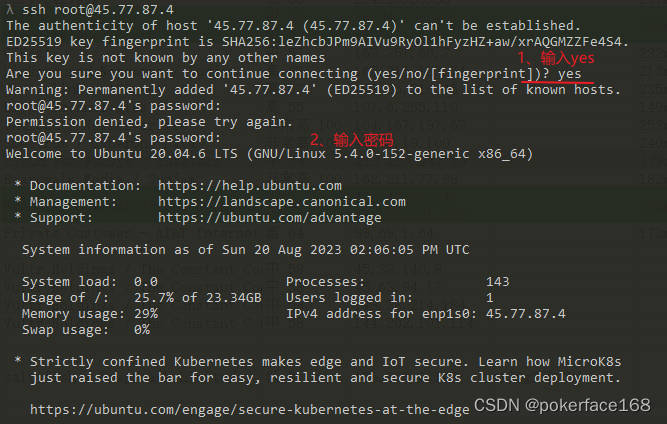Open the ubuntu.com/advantage support link

point(269,217)
